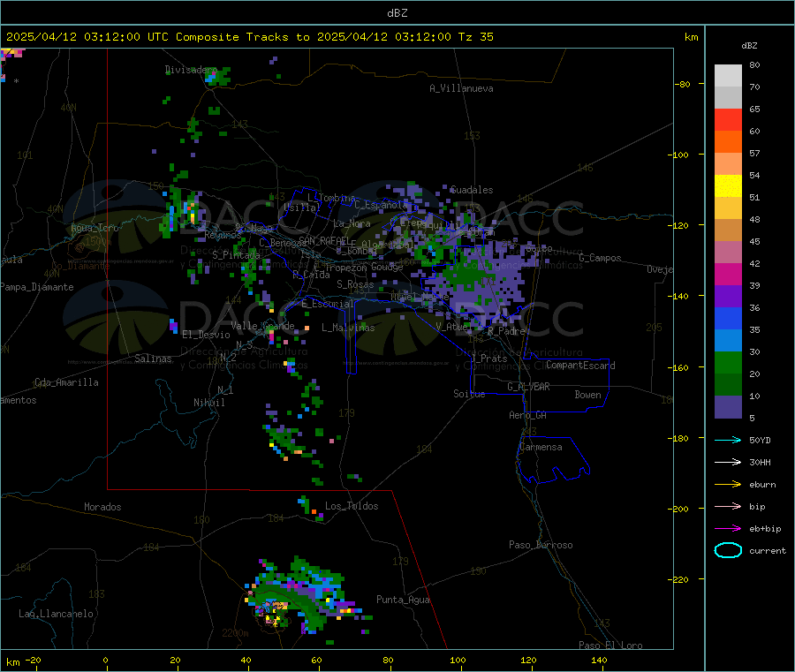
Task: Click the Pampa_Diamante location label
Action: point(37,287)
